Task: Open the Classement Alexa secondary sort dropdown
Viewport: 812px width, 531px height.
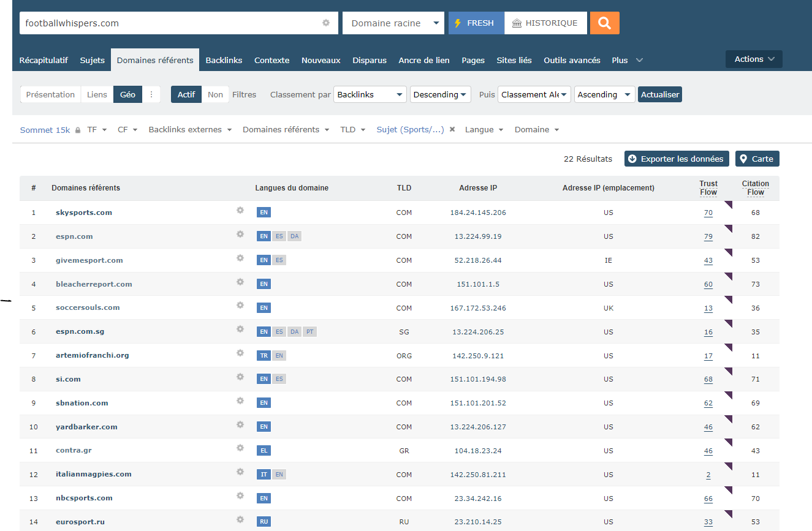Action: [x=534, y=94]
